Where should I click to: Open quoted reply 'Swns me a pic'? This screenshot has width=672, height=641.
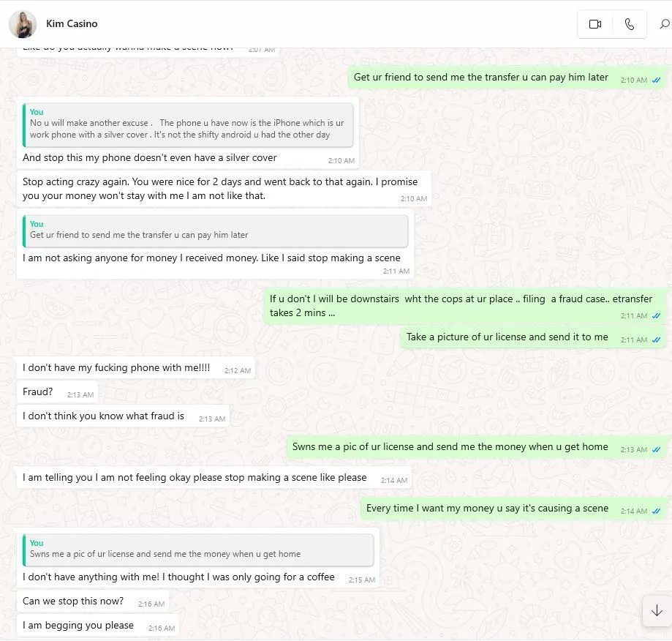[x=198, y=550]
